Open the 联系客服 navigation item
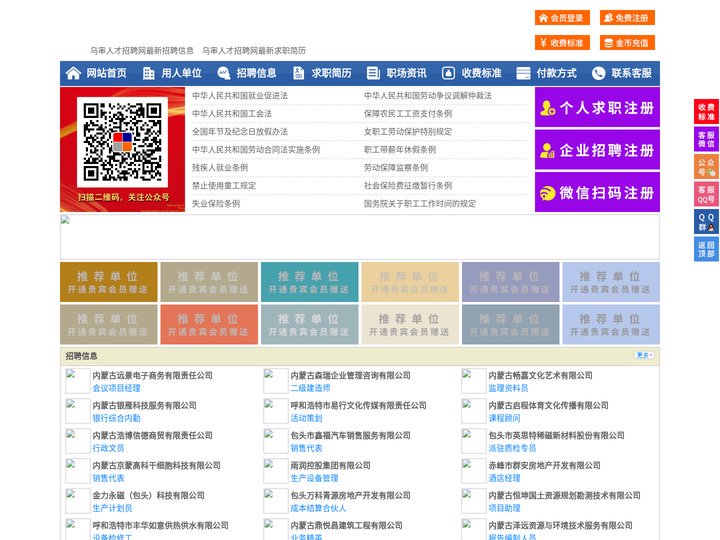The height and width of the screenshot is (540, 720). click(631, 73)
